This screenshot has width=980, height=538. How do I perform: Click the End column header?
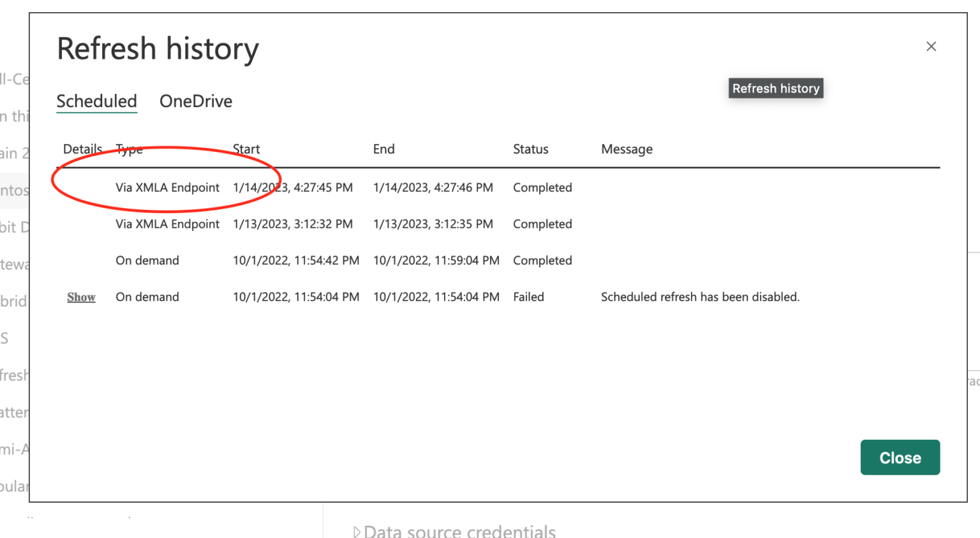383,149
